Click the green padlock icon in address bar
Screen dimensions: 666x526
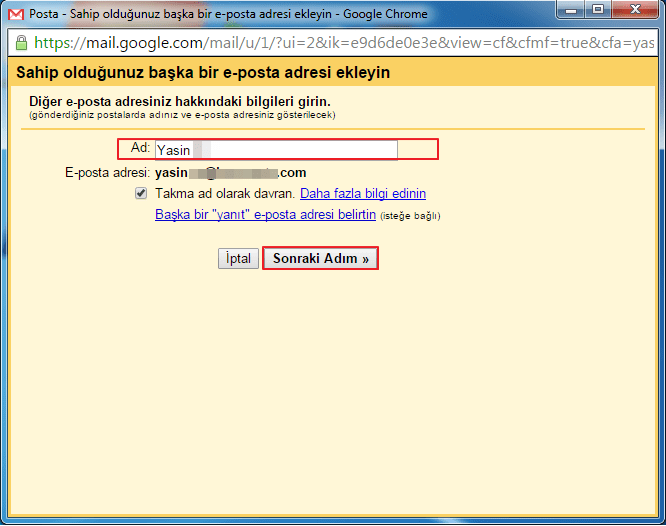tap(21, 43)
